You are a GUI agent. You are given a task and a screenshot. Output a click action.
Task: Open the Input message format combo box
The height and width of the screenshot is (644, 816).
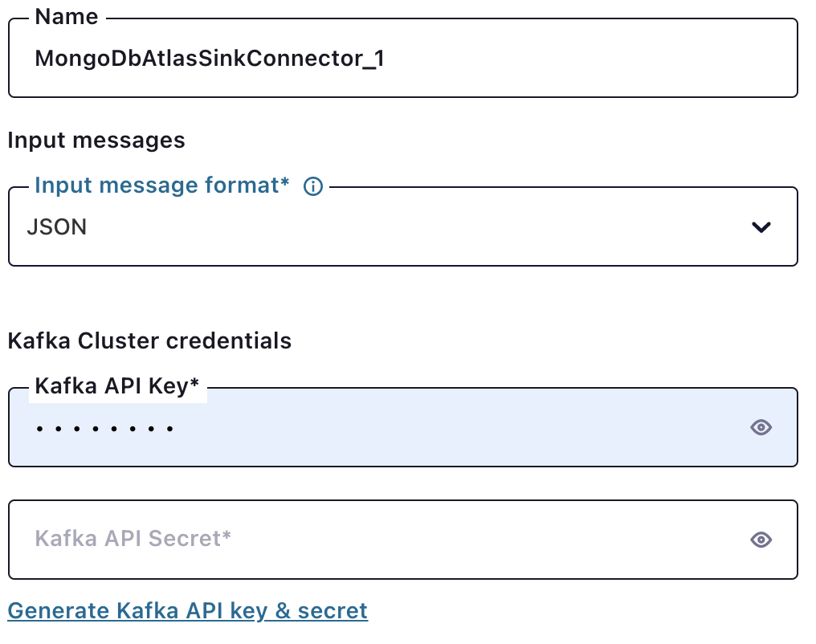402,227
